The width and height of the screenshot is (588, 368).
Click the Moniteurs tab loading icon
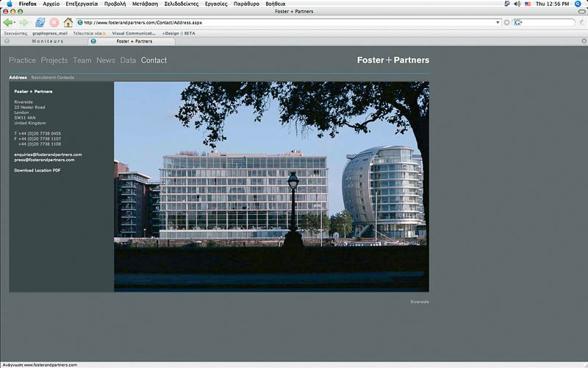pyautogui.click(x=7, y=41)
